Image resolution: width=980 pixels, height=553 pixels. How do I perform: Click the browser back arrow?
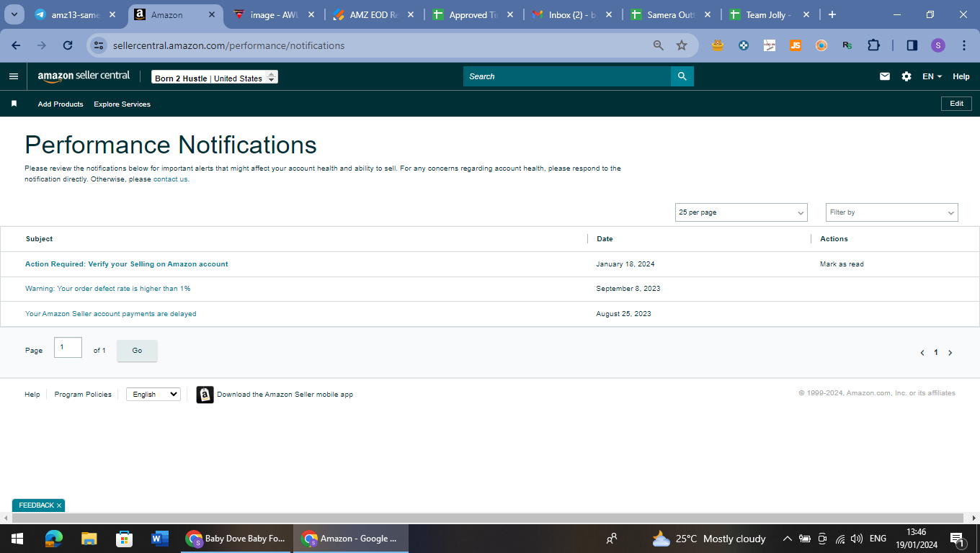[17, 45]
